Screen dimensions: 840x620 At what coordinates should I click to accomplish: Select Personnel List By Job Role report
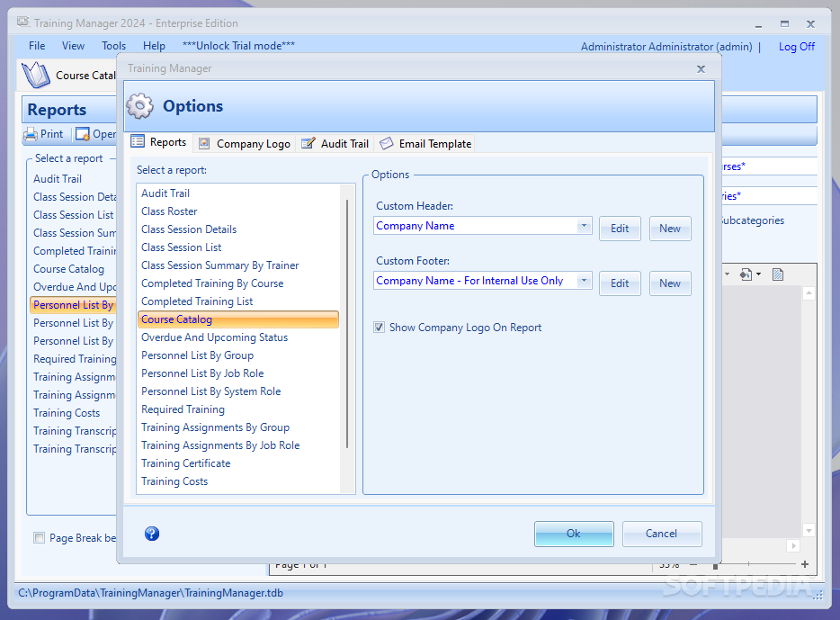(x=237, y=373)
